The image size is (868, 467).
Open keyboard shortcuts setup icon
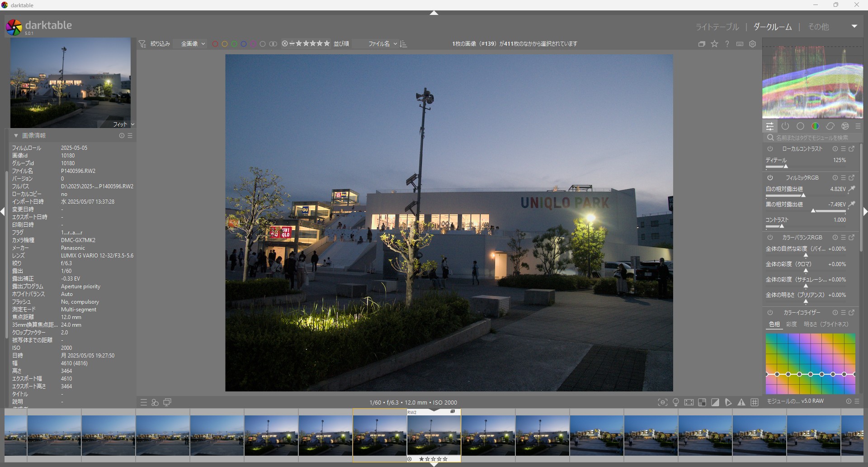pos(740,44)
